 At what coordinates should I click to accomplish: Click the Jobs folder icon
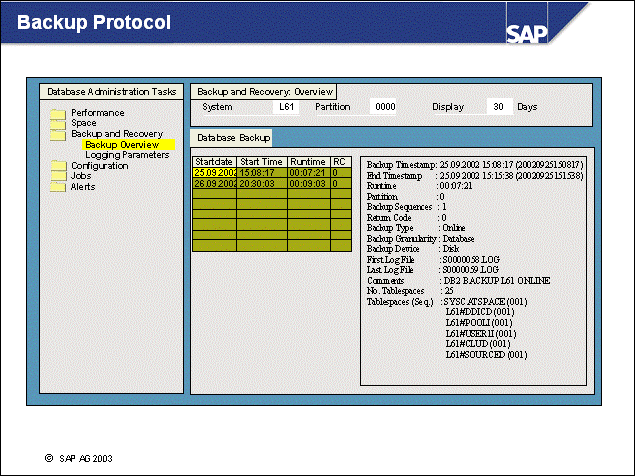click(x=58, y=176)
